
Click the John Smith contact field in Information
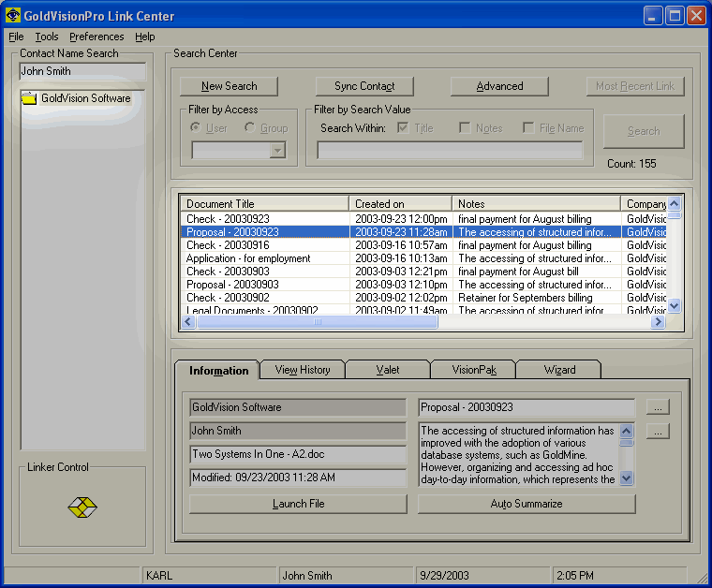pos(298,431)
